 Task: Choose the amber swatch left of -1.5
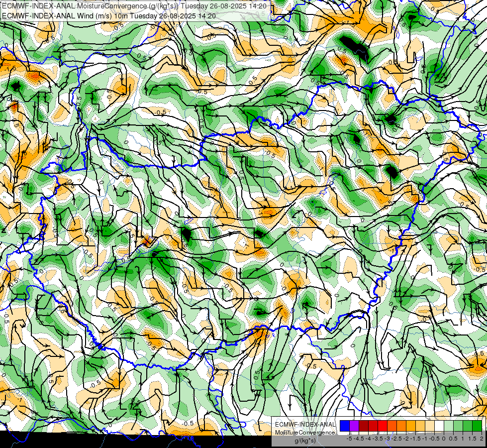pos(410,426)
